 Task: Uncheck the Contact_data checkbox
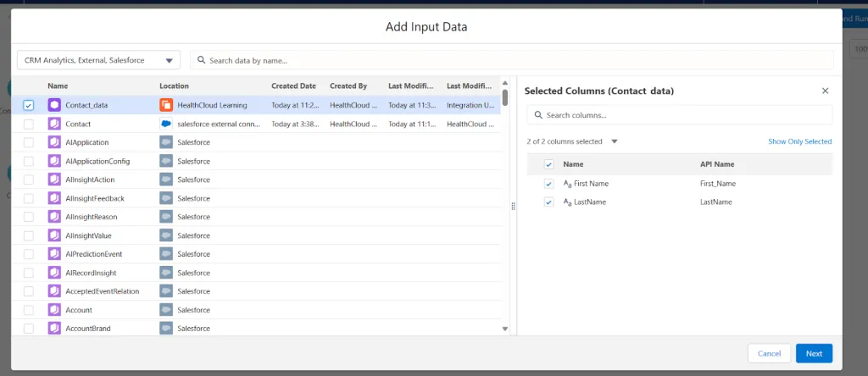[29, 105]
